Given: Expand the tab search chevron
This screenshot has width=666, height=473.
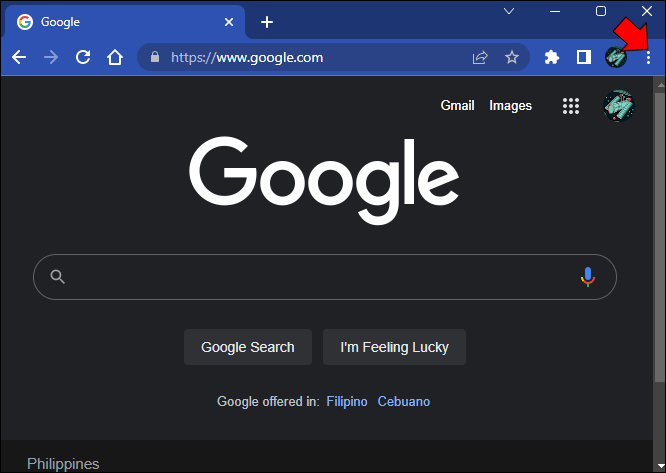Looking at the screenshot, I should [509, 11].
